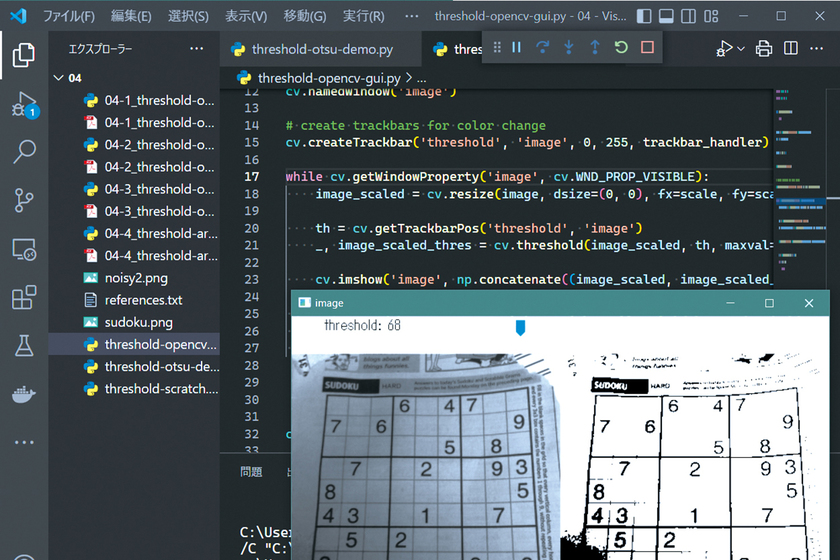The height and width of the screenshot is (560, 840).
Task: Open the 編集(E) menu
Action: (131, 17)
